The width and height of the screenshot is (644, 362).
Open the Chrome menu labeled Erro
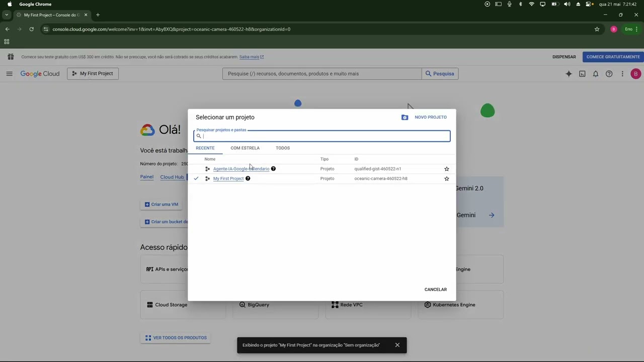click(x=631, y=29)
